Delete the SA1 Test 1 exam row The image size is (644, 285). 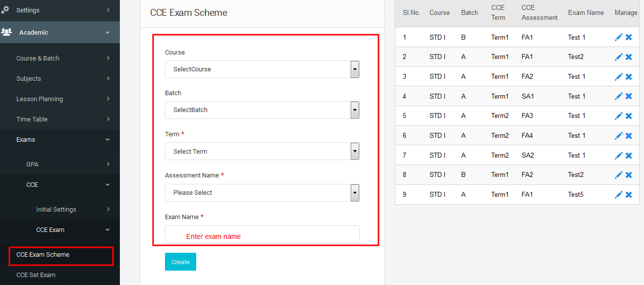[x=629, y=96]
